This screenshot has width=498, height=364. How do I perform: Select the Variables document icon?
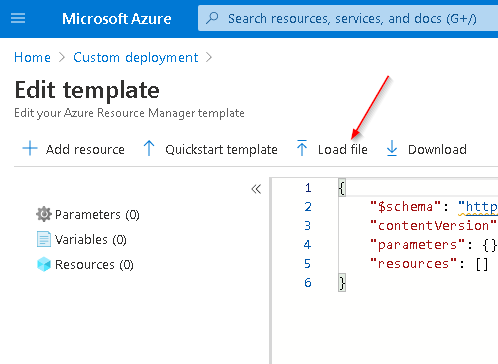(x=44, y=239)
